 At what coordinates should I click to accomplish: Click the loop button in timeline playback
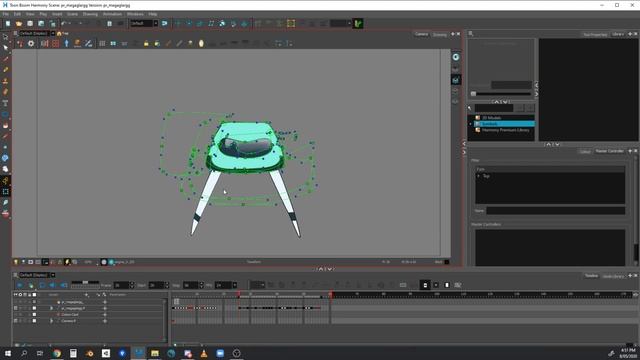click(42, 285)
